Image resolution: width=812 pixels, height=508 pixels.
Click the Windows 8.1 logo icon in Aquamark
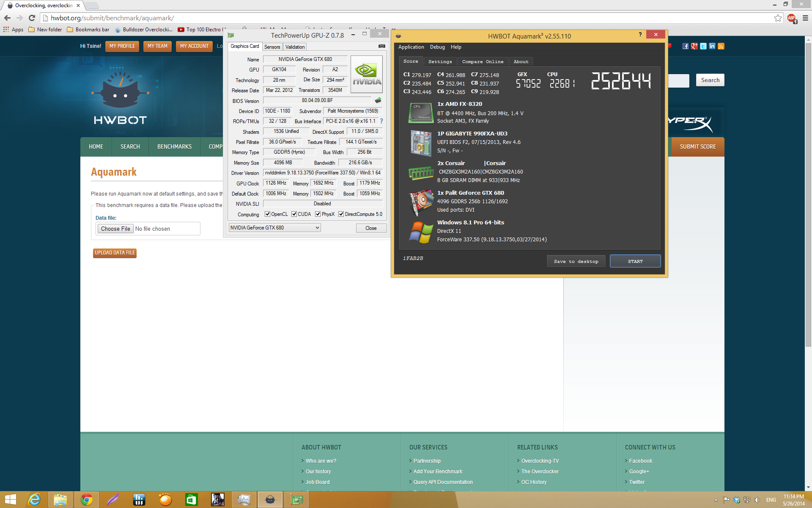pos(421,232)
